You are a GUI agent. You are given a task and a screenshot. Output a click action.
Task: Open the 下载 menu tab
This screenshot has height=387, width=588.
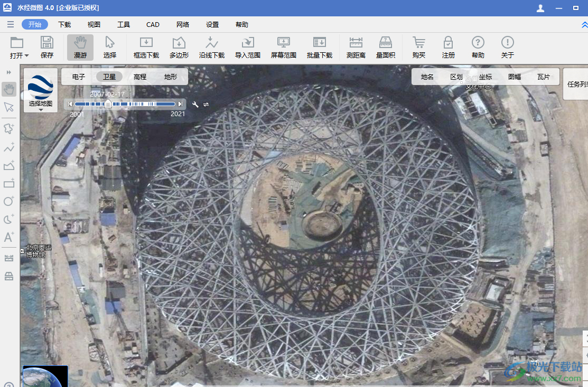[x=64, y=24]
